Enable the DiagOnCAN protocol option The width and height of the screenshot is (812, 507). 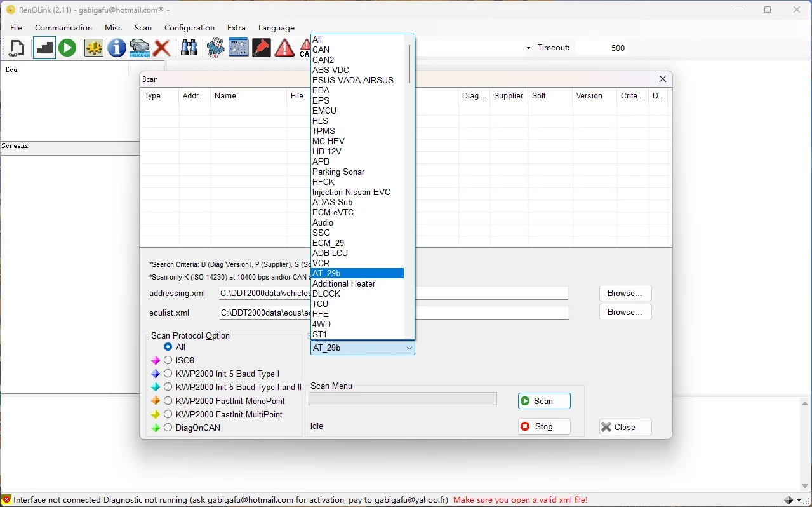[x=168, y=428]
